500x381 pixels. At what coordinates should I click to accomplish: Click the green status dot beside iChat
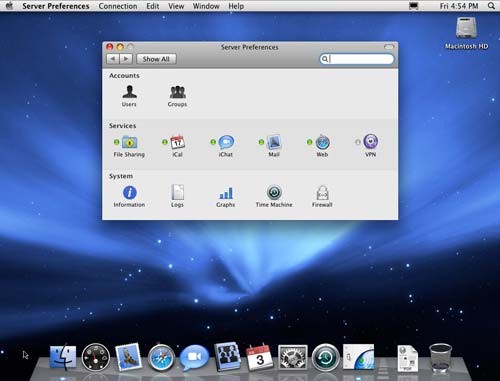point(213,142)
